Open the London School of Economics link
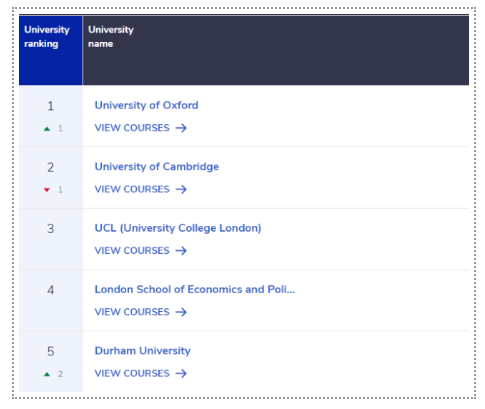The width and height of the screenshot is (485, 409). coord(195,289)
